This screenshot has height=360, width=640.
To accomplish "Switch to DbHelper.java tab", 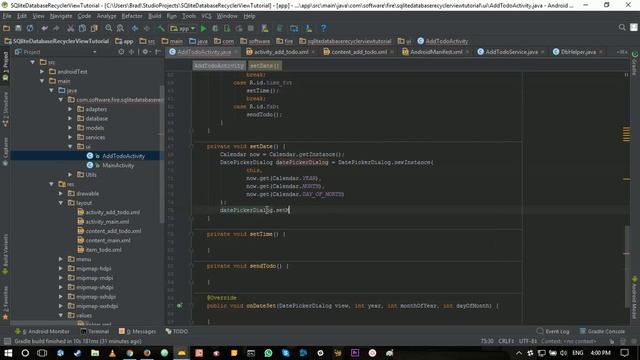I will 578,52.
